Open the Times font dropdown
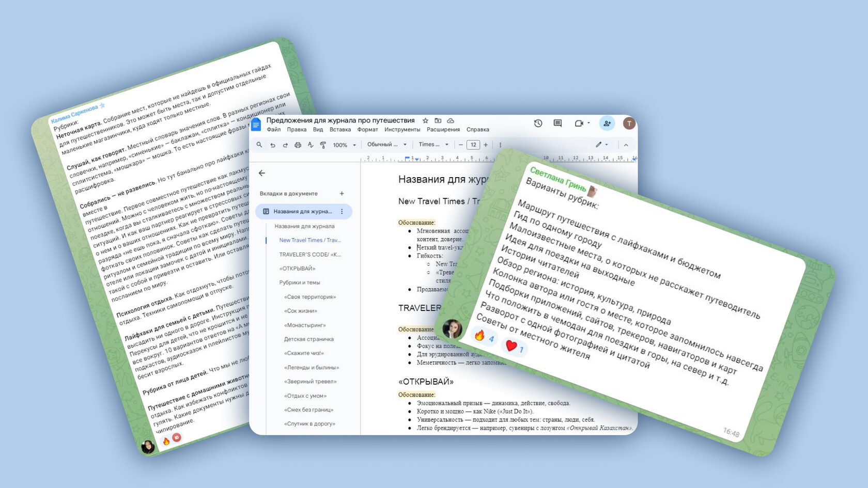The image size is (868, 488). (433, 145)
